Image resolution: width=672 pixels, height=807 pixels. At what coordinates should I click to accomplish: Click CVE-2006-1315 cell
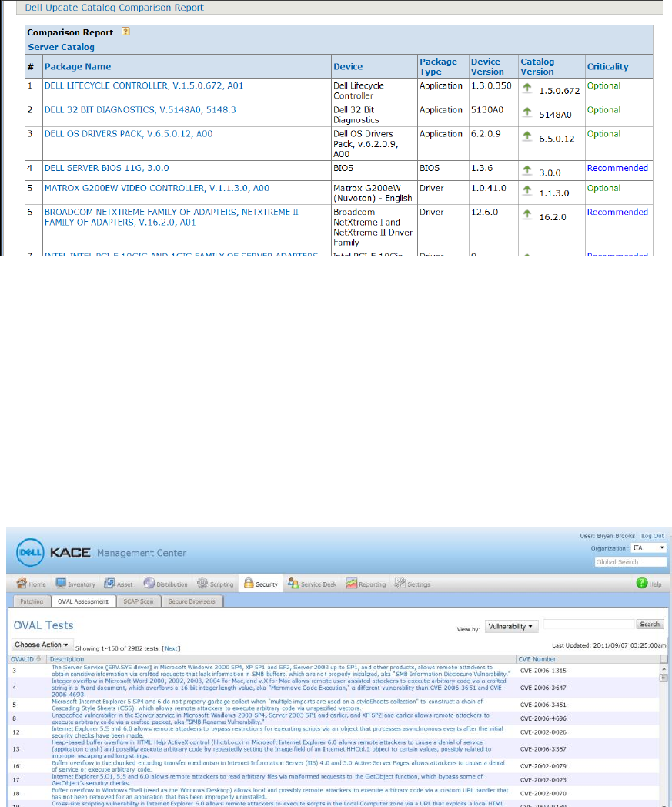point(543,671)
